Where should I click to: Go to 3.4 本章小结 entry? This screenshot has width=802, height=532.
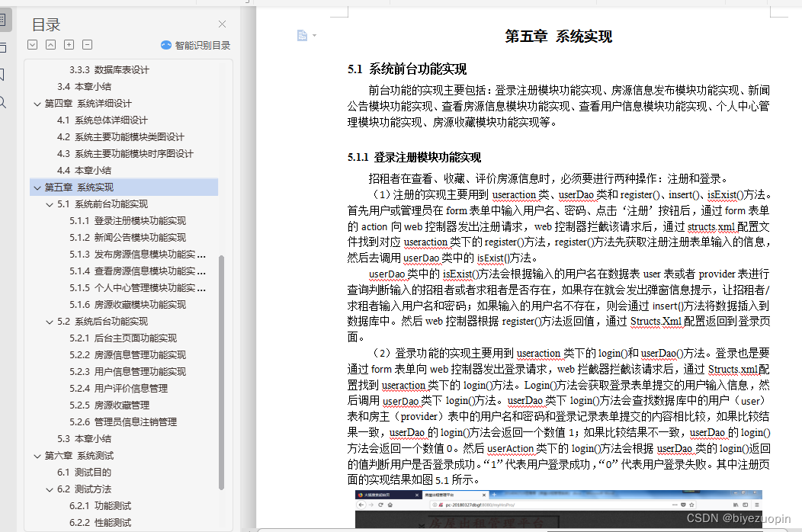[x=85, y=86]
